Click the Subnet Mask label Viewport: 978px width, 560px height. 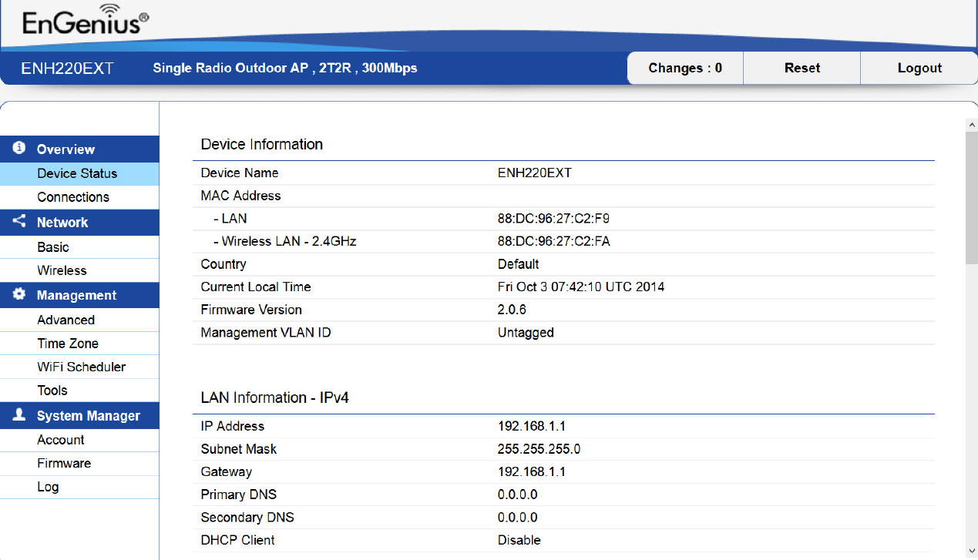click(239, 449)
